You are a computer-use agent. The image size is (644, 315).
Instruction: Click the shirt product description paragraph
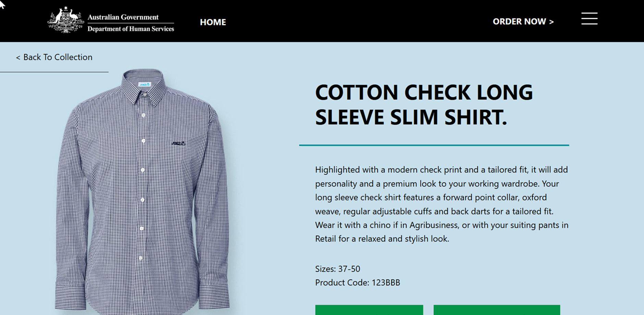pyautogui.click(x=442, y=204)
